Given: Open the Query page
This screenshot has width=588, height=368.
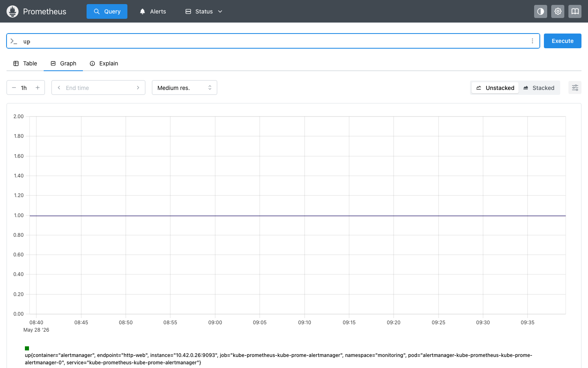Looking at the screenshot, I should click(107, 11).
